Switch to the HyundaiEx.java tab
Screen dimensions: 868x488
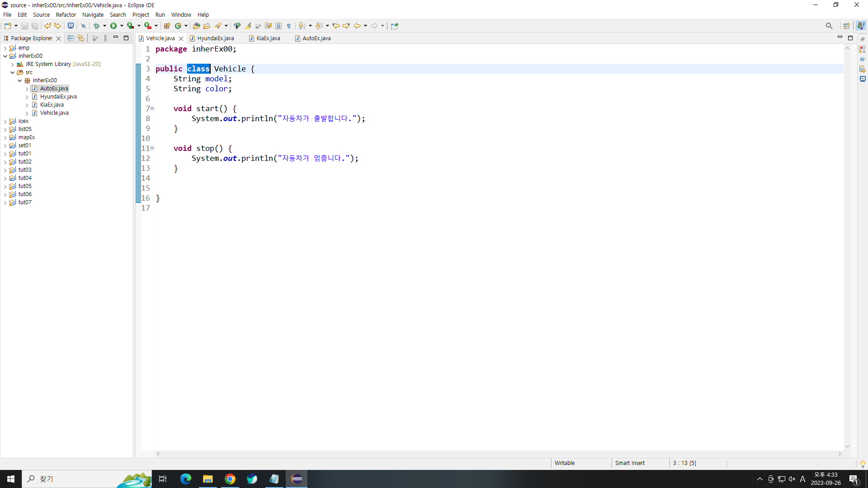point(215,38)
